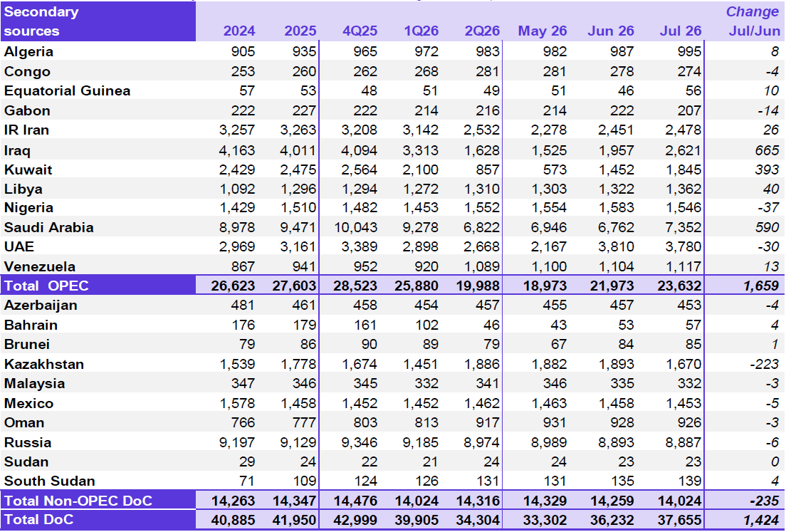Screen dimensions: 786x532
Task: Click the Malaysia row label
Action: (x=35, y=384)
